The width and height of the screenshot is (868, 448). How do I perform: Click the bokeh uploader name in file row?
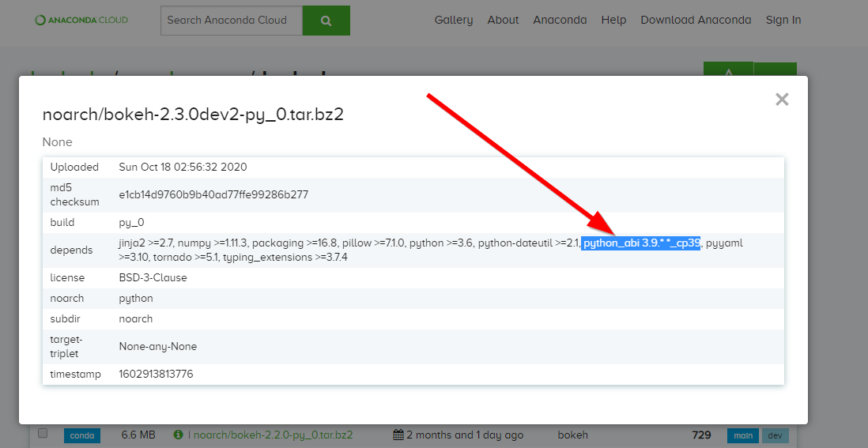[573, 435]
